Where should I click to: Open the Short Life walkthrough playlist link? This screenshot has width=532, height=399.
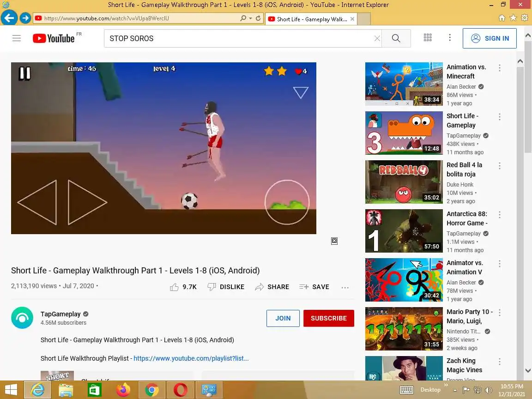click(x=191, y=358)
